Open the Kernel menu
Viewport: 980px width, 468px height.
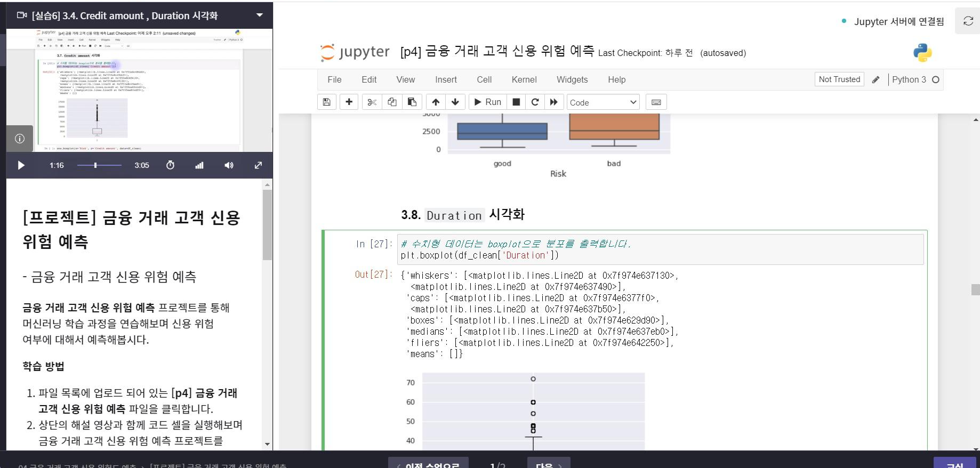pos(524,79)
